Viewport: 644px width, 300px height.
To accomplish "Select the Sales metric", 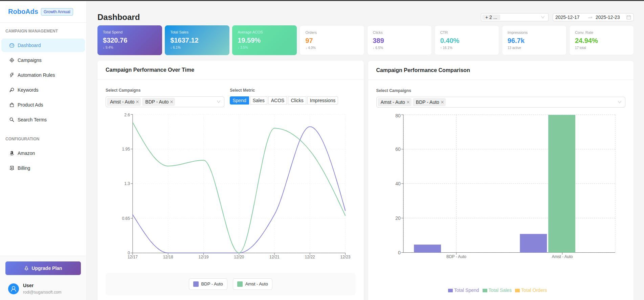I will 259,100.
